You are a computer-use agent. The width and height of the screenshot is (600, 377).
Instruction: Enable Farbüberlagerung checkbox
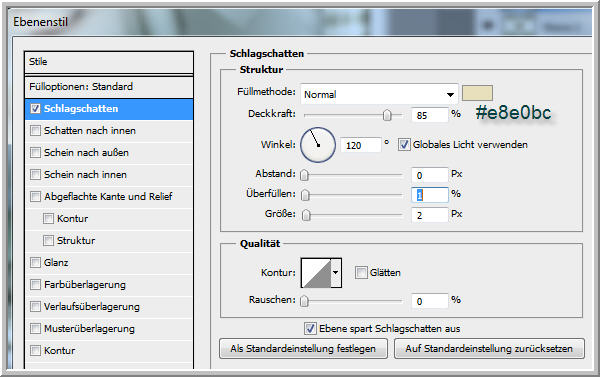pos(35,284)
